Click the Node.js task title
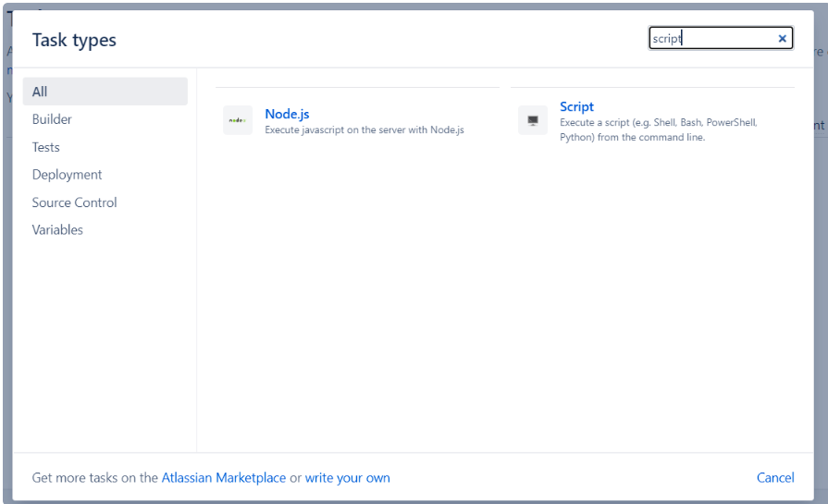Screen dimensions: 828x504 (287, 114)
